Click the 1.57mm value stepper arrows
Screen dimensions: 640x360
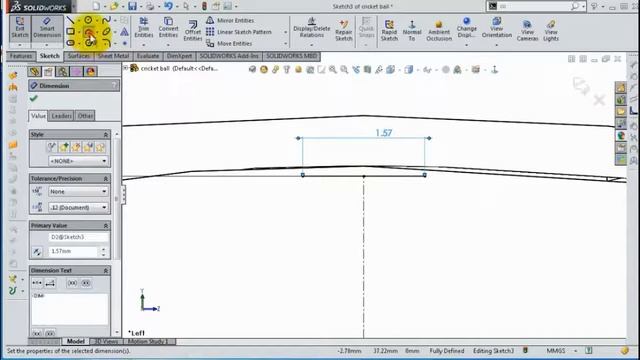click(x=104, y=251)
